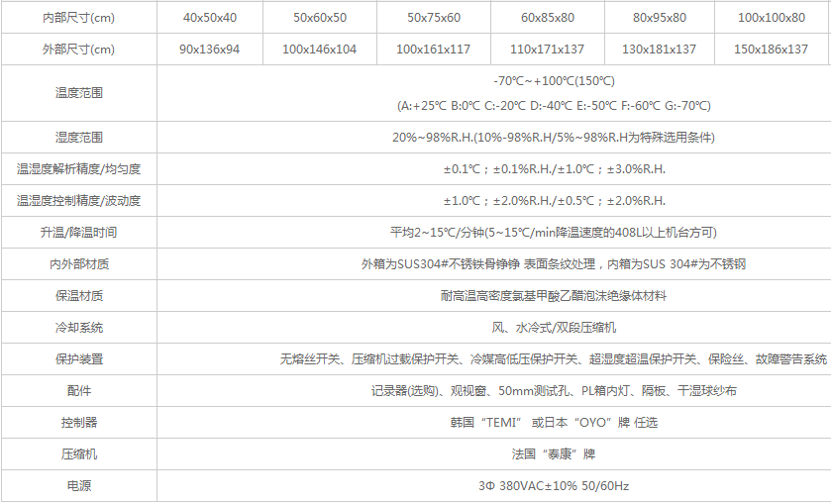831x504 pixels.
Task: Click the '130x181x137' outer size cell
Action: (x=659, y=50)
